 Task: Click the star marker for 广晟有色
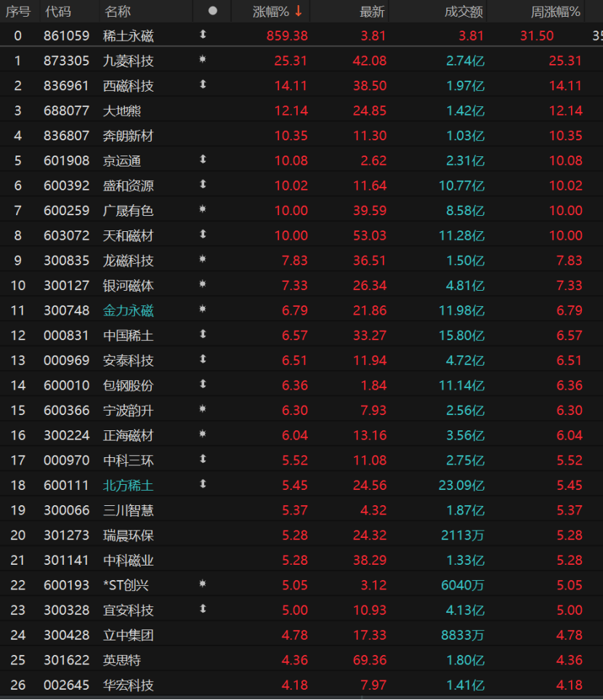click(x=203, y=209)
